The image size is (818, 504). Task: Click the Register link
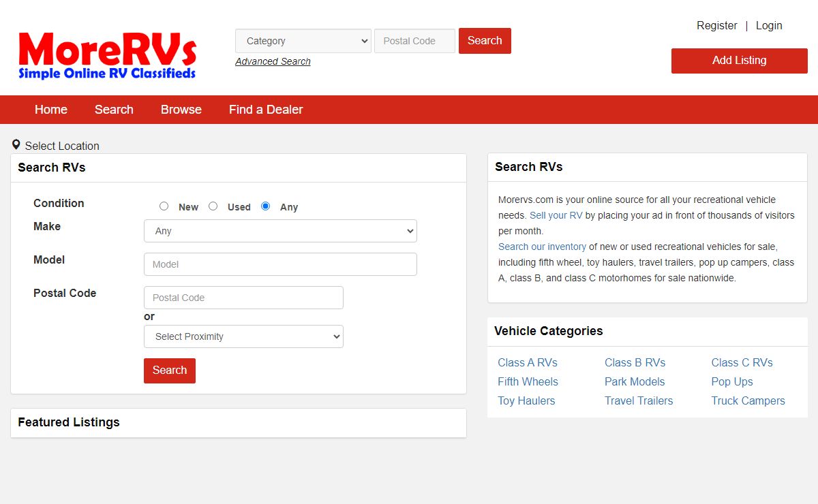(717, 25)
